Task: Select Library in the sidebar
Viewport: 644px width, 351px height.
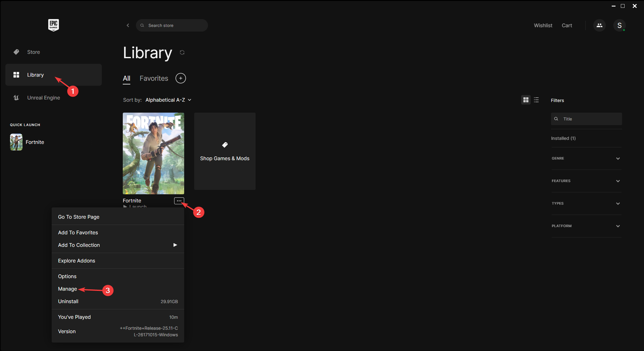Action: pos(54,75)
